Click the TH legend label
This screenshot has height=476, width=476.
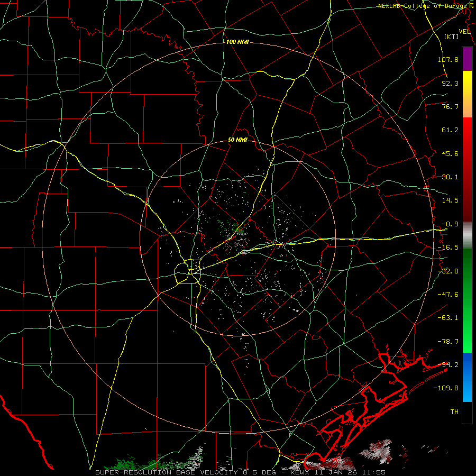point(454,412)
